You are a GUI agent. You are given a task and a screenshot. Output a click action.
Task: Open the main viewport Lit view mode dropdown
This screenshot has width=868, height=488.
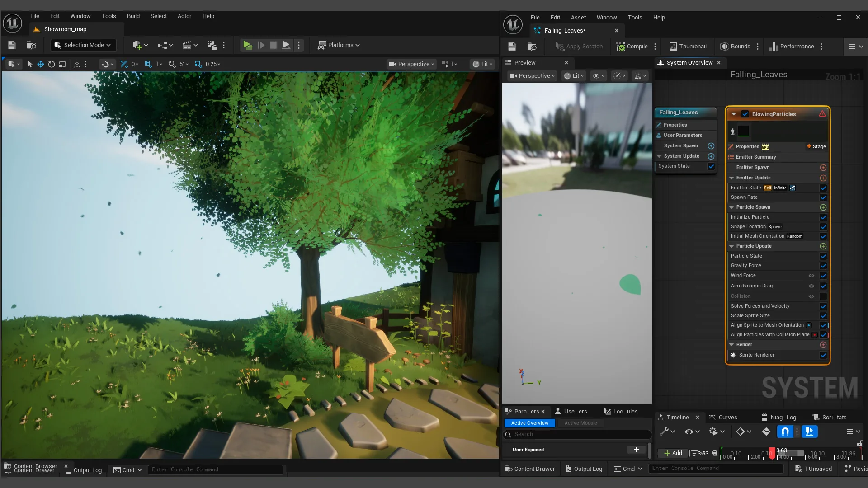(x=482, y=64)
